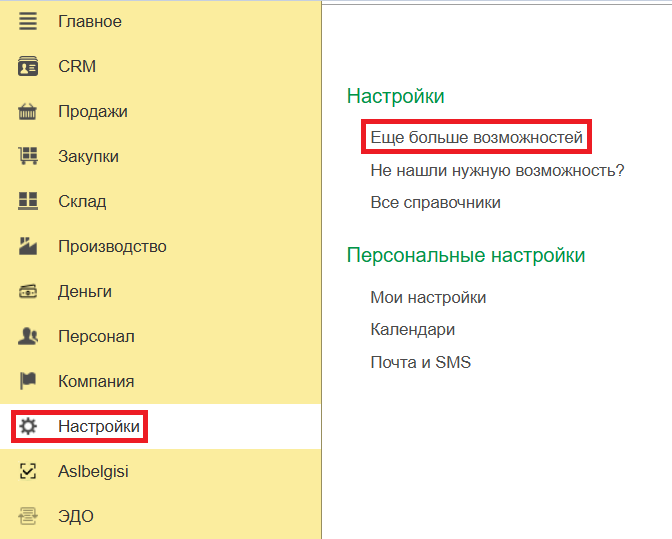Click the wallet icon for Деньги
This screenshot has width=672, height=539.
(x=28, y=292)
